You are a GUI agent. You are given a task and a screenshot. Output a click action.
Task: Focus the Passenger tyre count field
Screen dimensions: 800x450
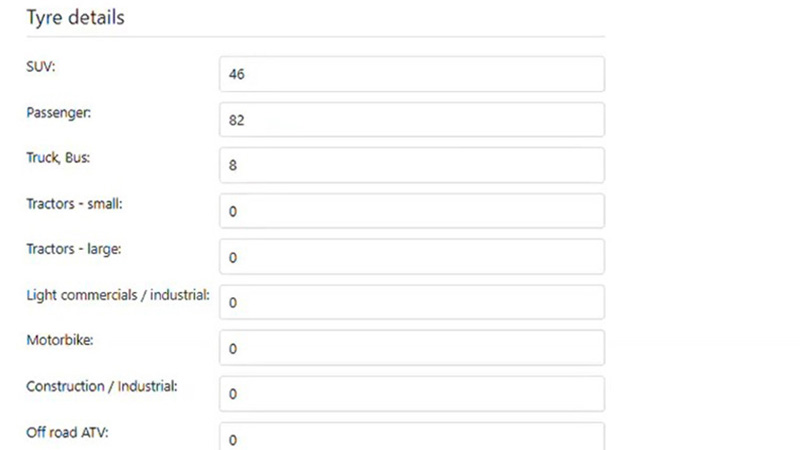click(x=411, y=120)
